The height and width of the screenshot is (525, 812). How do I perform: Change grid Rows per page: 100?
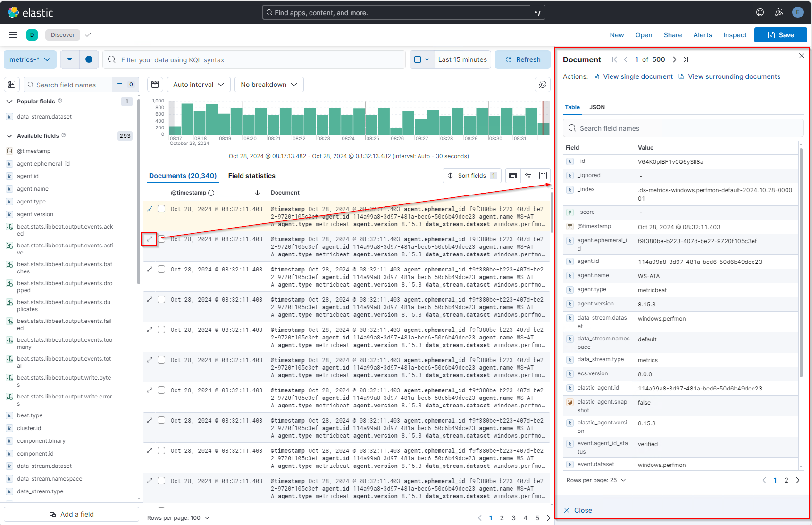pyautogui.click(x=178, y=518)
